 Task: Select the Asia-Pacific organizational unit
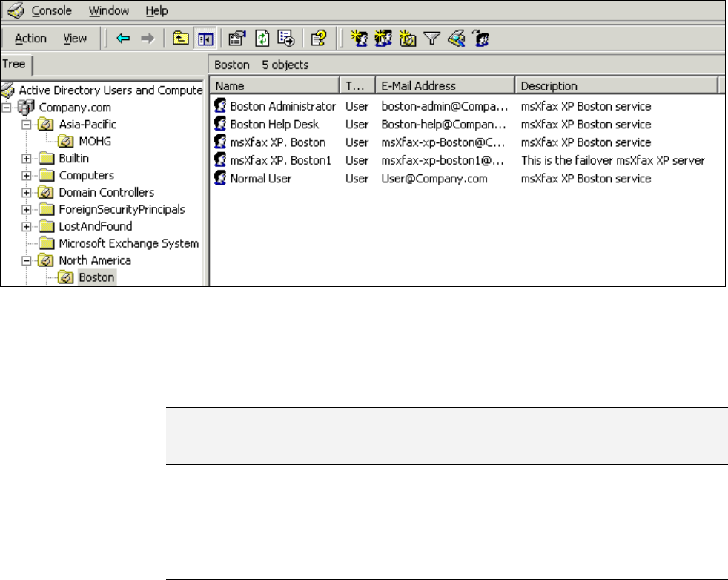click(87, 125)
